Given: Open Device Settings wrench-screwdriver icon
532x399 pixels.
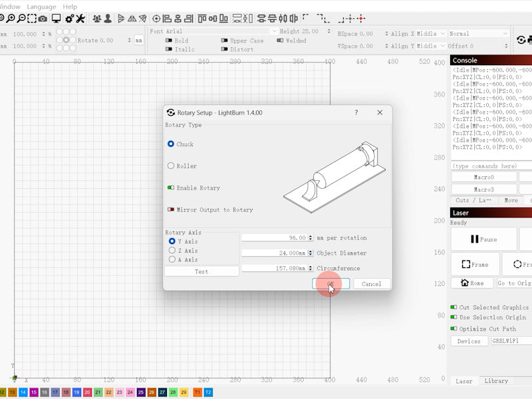Looking at the screenshot, I should pyautogui.click(x=80, y=19).
